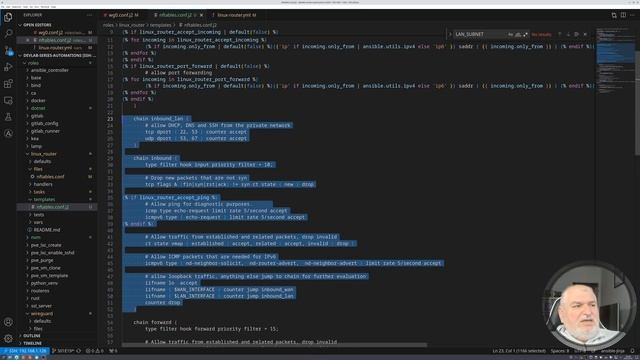
Task: Click templates in the breadcrumb
Action: click(160, 25)
